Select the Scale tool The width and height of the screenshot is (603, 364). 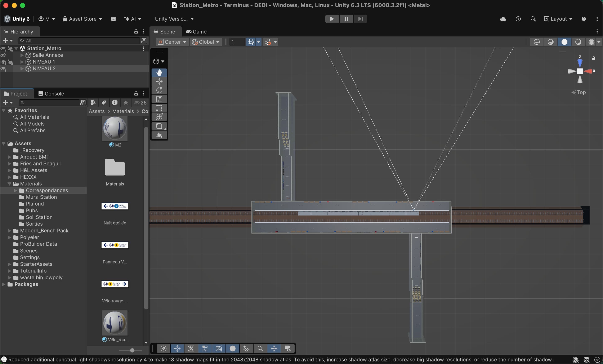[x=159, y=99]
